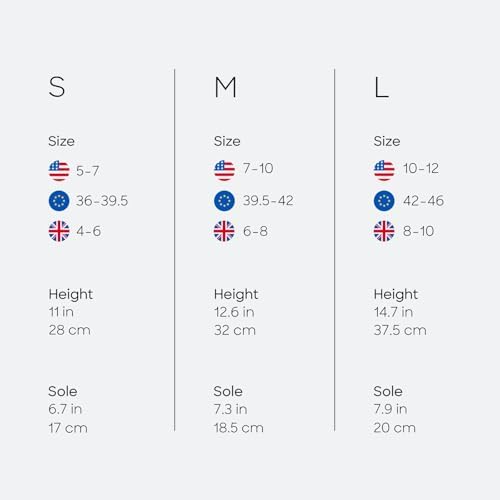The width and height of the screenshot is (500, 500).
Task: Click the UK flag icon under size M
Action: tap(224, 231)
